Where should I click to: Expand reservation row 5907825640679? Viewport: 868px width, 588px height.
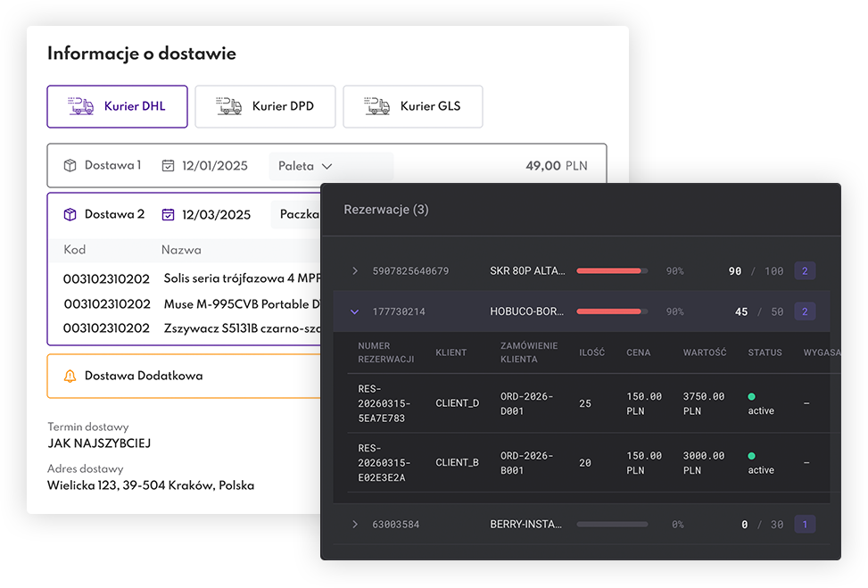[354, 271]
